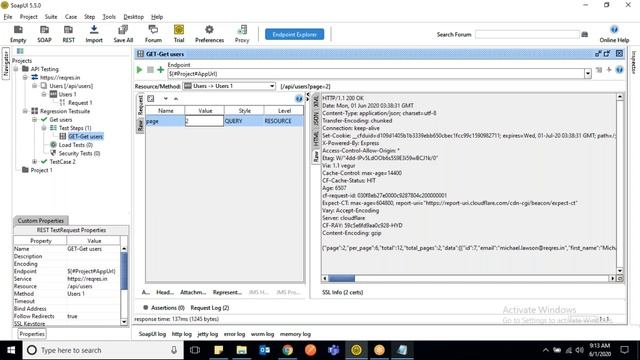Open Microsoft Teams from the taskbar
640x360 pixels.
pos(333,350)
